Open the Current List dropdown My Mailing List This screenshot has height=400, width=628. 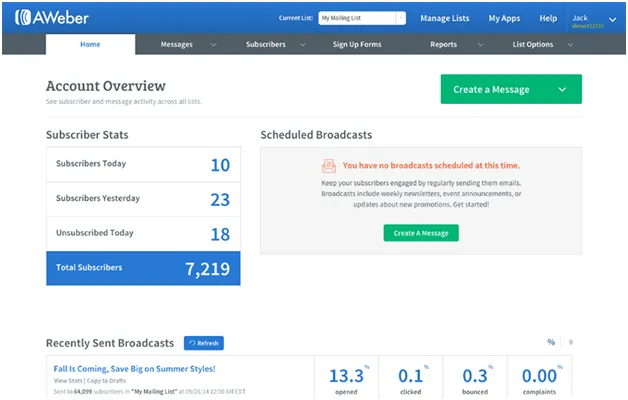362,18
